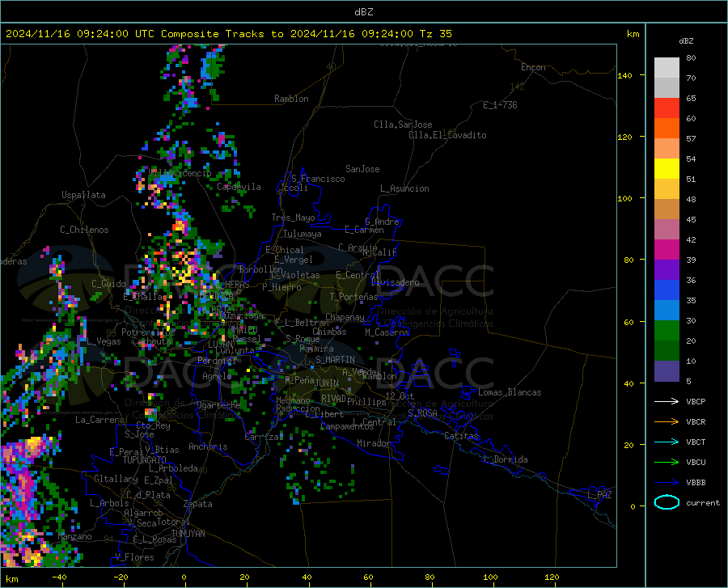Click the 'L_PAZ' map label

[599, 495]
